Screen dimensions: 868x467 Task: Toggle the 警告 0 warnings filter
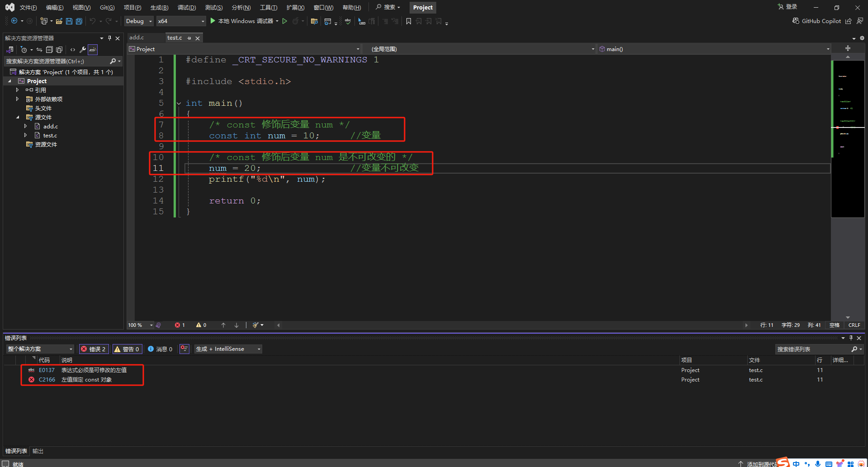coord(127,349)
